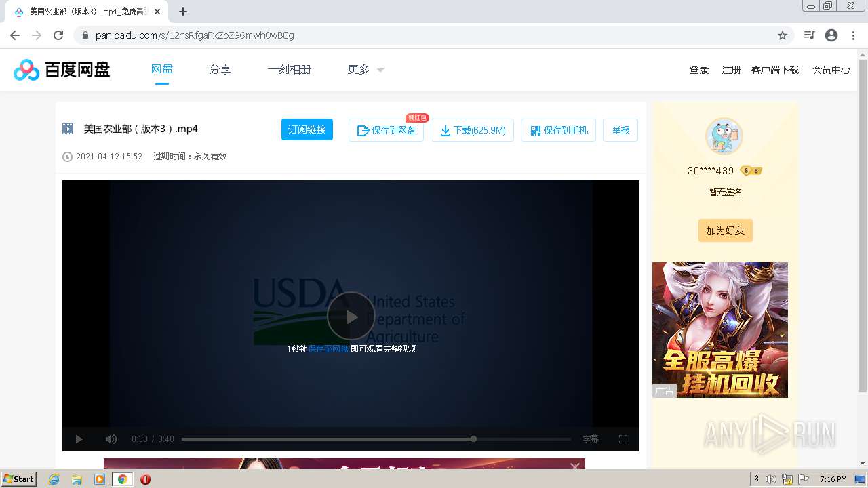Click the address bar URL

click(x=195, y=35)
